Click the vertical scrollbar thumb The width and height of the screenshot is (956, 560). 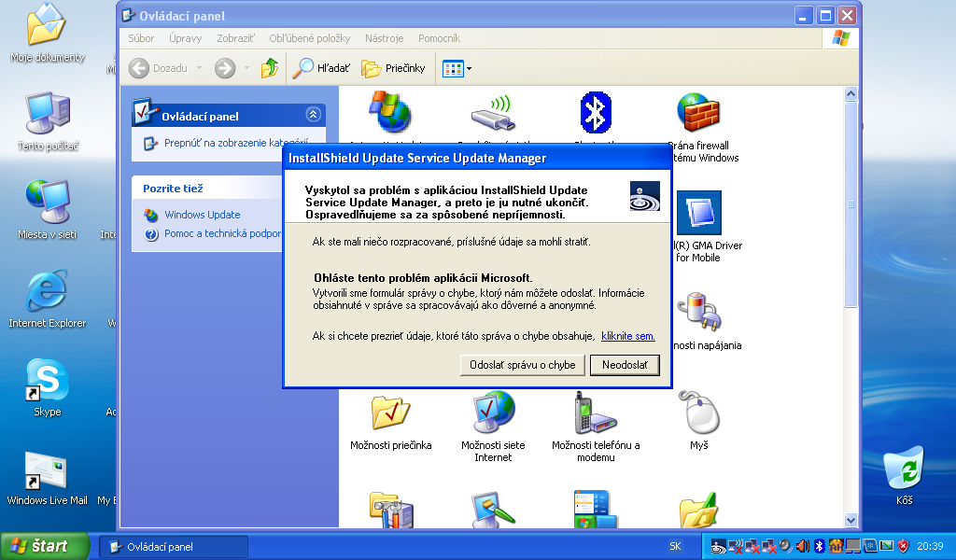pyautogui.click(x=851, y=204)
